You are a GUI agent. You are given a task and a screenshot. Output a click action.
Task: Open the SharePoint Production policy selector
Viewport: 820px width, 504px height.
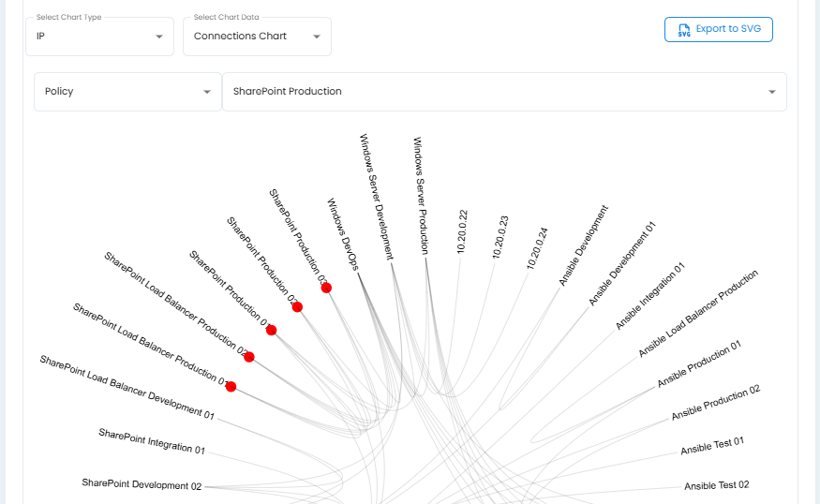[x=503, y=92]
